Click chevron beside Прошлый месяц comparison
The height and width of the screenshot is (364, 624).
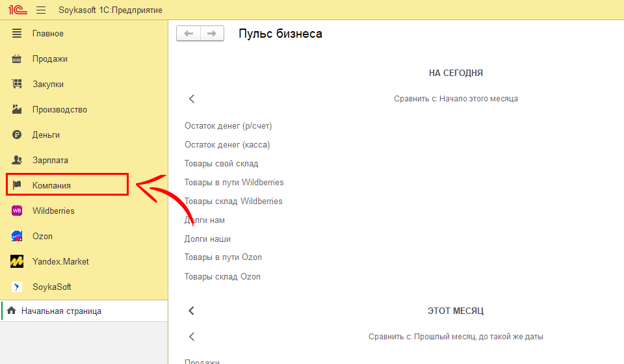pos(192,337)
